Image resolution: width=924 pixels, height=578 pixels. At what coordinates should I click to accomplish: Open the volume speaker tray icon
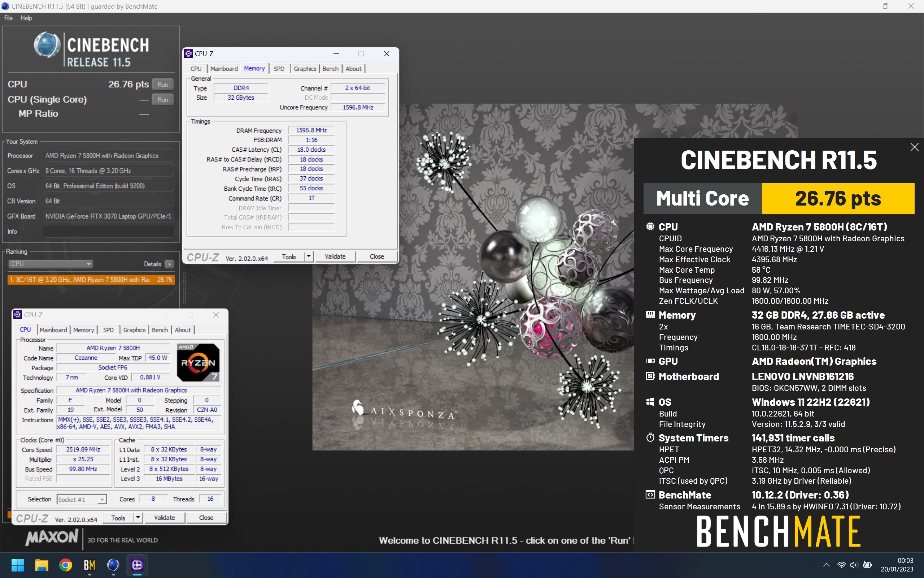pos(854,565)
